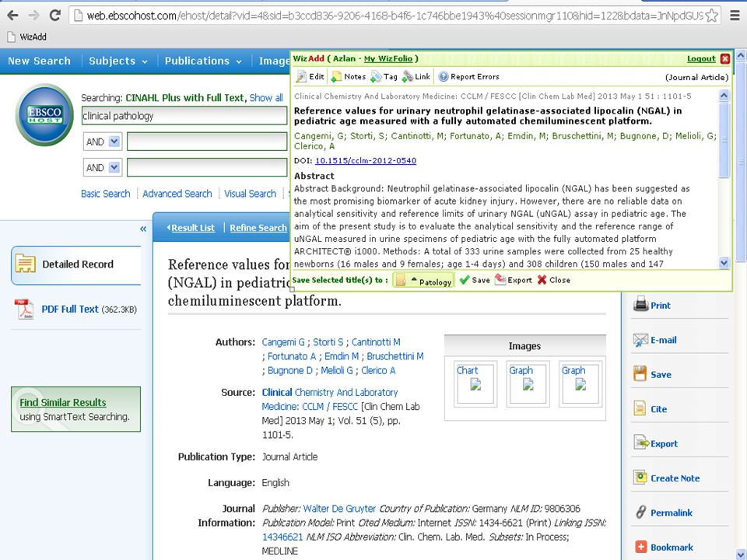Expand the Publications menu
747x560 pixels.
[x=203, y=61]
